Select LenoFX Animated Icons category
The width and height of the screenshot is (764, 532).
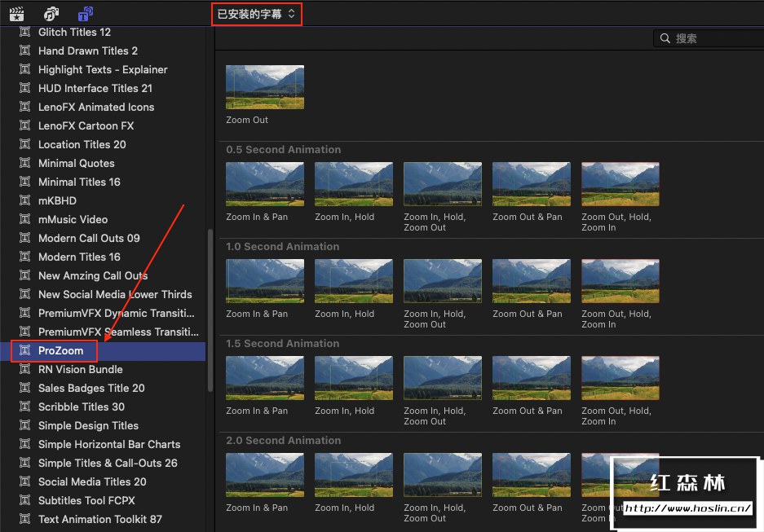click(x=103, y=107)
